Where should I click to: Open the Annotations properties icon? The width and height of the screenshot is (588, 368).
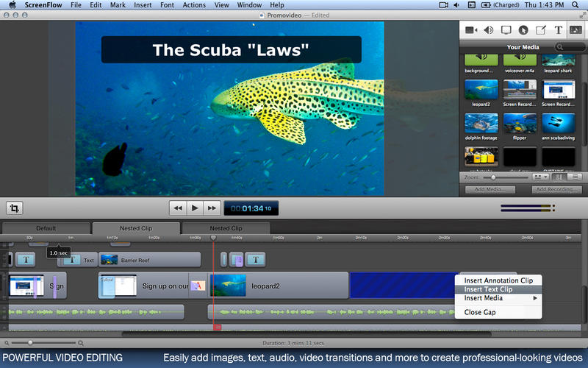point(541,30)
